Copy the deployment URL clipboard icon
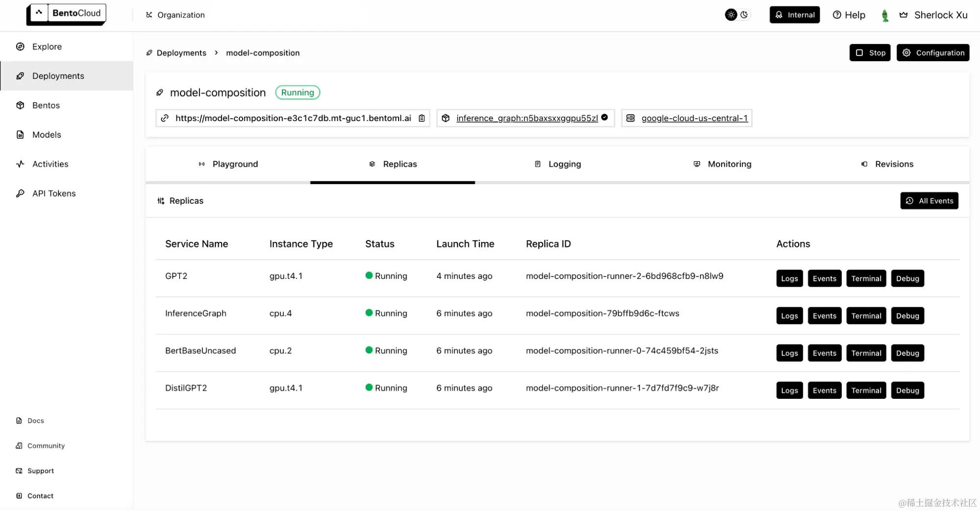Screen dimensions: 980x511 coord(422,118)
